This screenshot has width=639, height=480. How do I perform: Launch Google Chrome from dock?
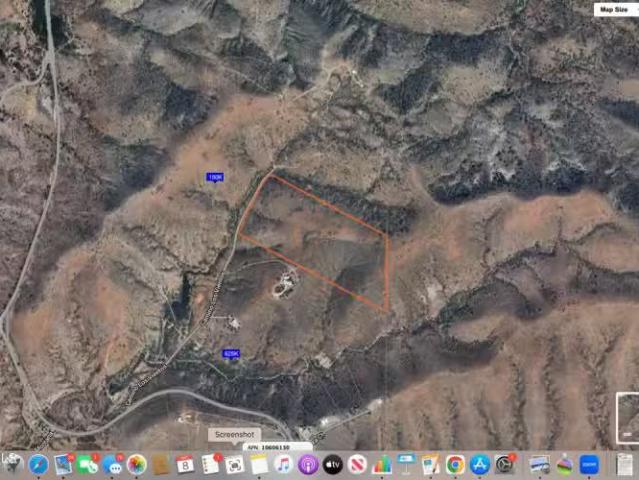pyautogui.click(x=455, y=464)
